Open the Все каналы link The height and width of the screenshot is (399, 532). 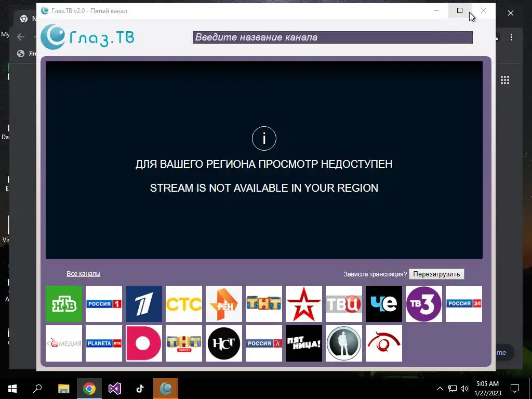coord(84,273)
